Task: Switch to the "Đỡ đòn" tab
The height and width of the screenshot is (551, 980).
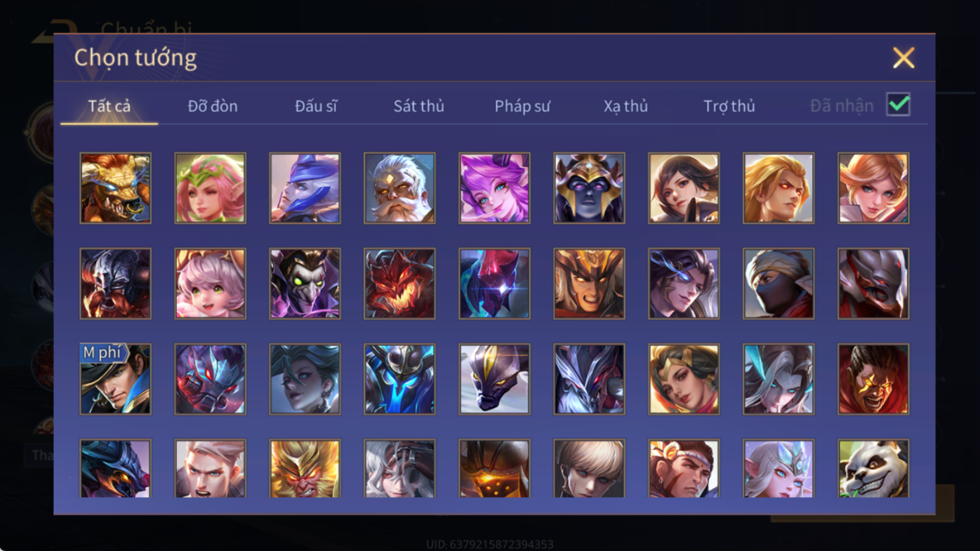Action: point(213,106)
